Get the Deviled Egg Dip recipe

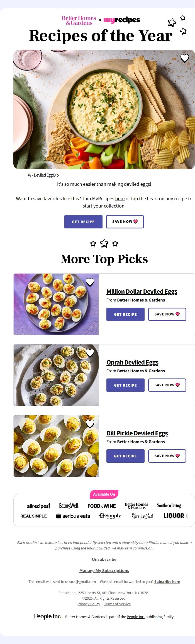[x=83, y=222]
